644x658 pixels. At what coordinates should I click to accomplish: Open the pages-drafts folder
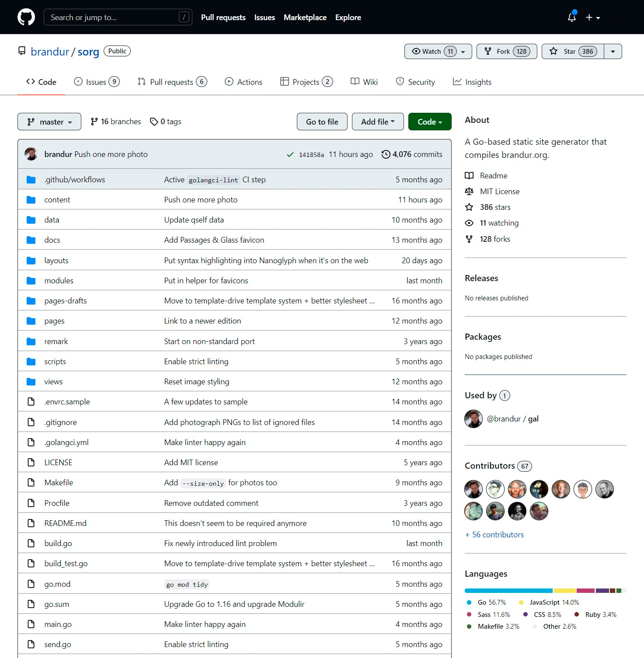pos(66,301)
